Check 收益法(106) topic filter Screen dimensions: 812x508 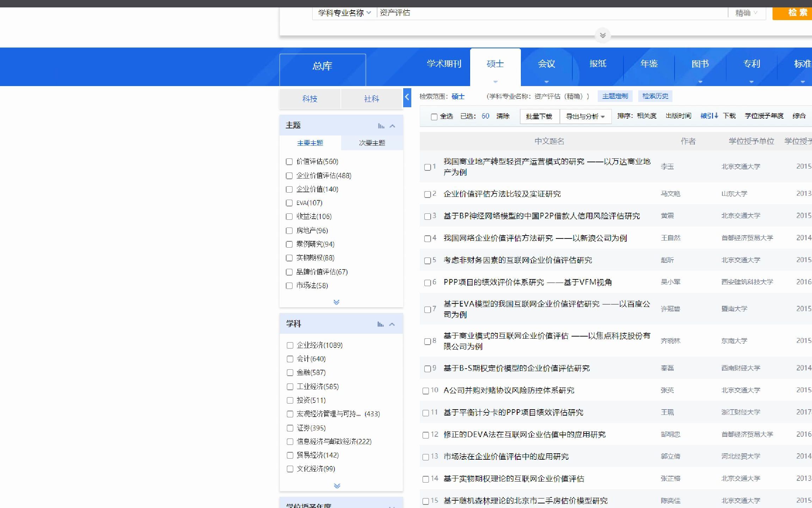pos(289,217)
